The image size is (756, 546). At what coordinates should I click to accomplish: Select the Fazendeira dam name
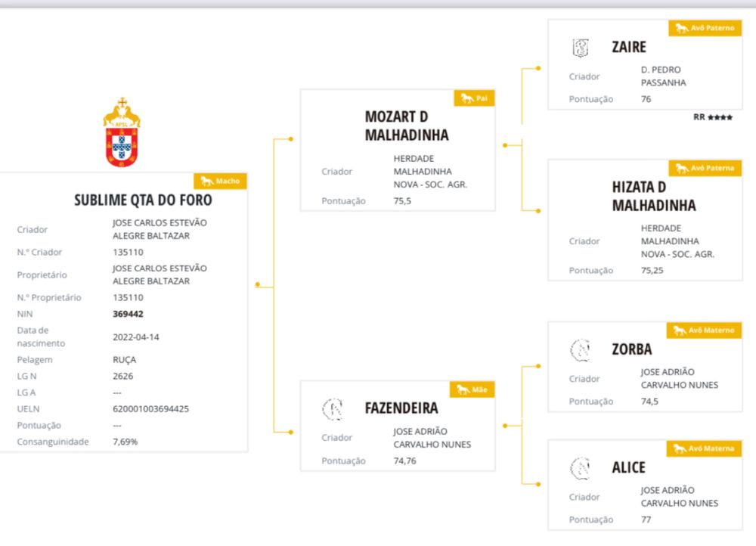tap(401, 408)
